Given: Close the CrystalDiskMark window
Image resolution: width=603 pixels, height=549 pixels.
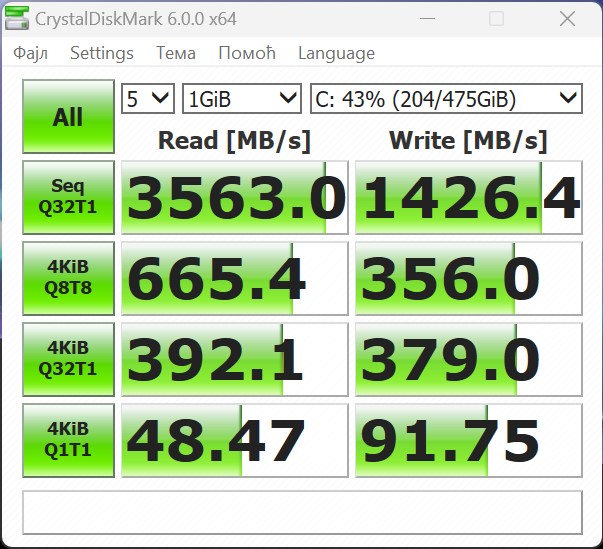Looking at the screenshot, I should click(567, 18).
